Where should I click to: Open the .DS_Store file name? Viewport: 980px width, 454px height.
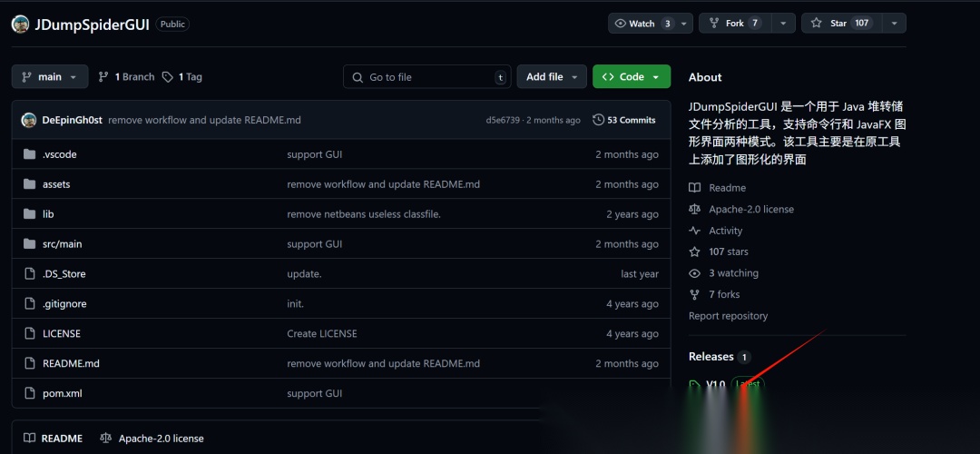(64, 274)
